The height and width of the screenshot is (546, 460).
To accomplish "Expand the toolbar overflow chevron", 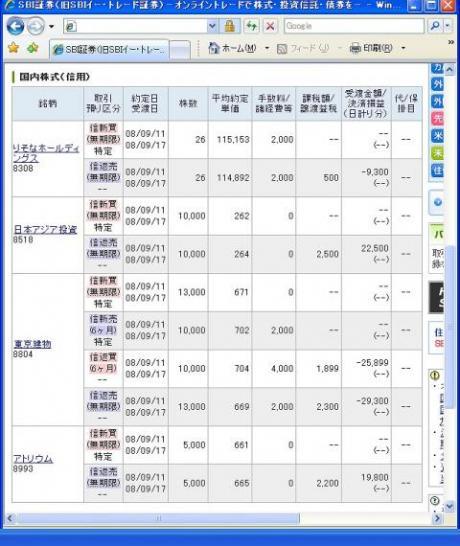I will [x=451, y=42].
